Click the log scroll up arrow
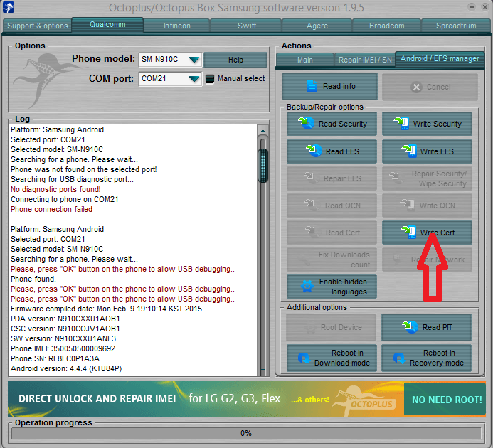Viewport: 493px width, 448px height. point(263,130)
